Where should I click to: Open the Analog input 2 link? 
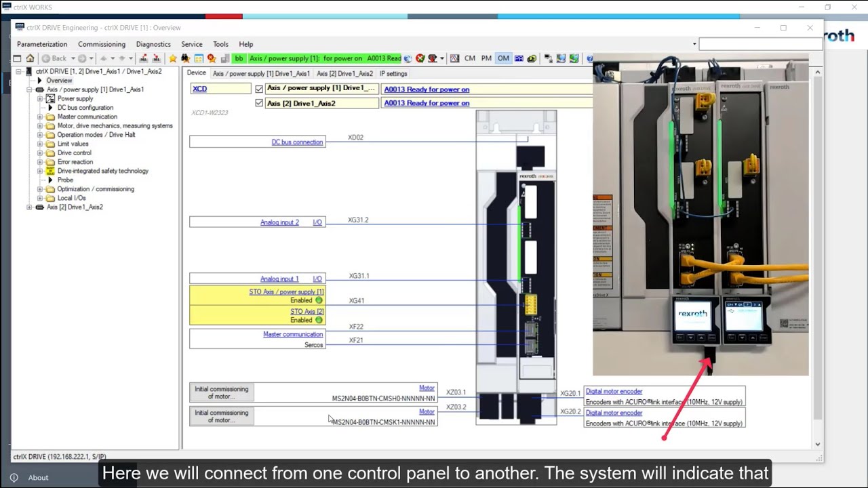pyautogui.click(x=279, y=222)
